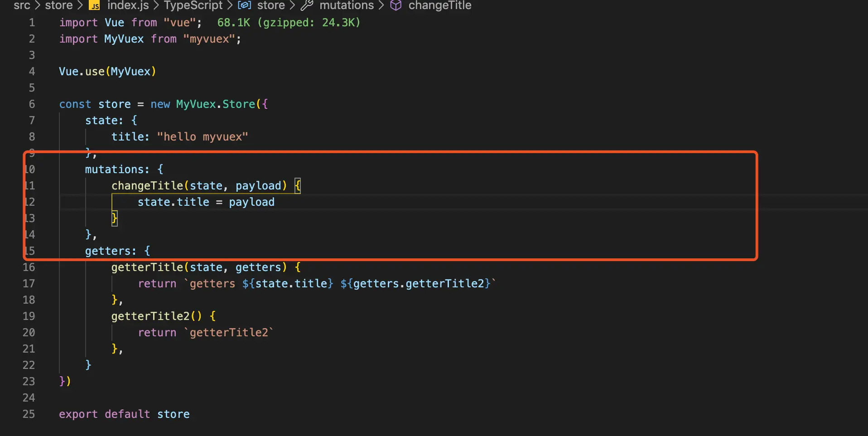The image size is (868, 436).
Task: Open the mutations breadcrumb symbol
Action: (x=347, y=5)
